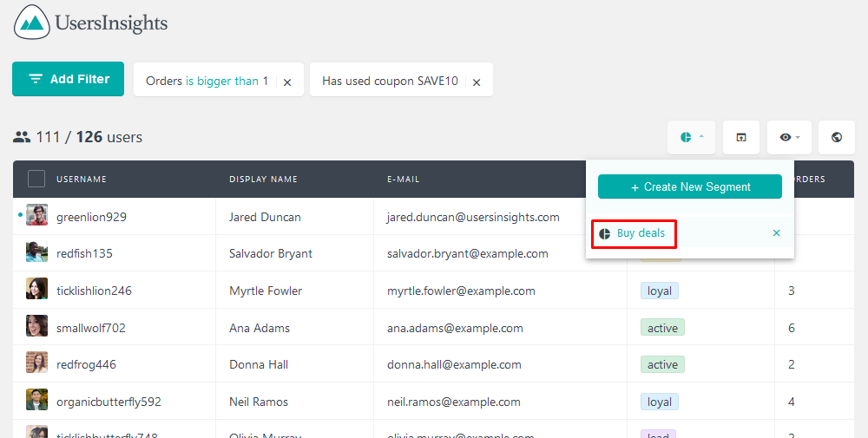Image resolution: width=868 pixels, height=438 pixels.
Task: Open the segments pie chart dropdown
Action: [691, 137]
